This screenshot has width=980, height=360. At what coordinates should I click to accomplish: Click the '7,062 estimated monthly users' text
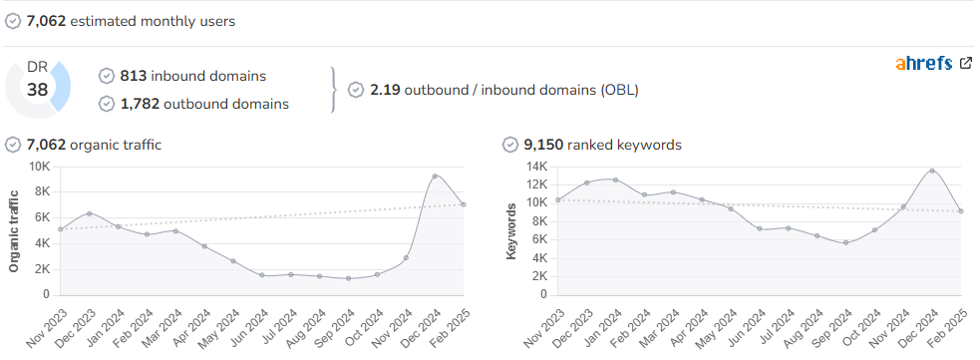click(131, 21)
